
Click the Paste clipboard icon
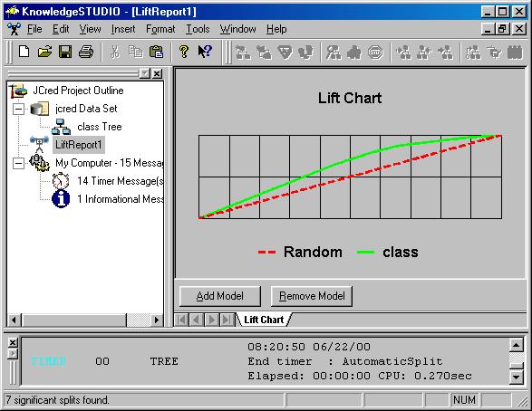click(x=156, y=52)
